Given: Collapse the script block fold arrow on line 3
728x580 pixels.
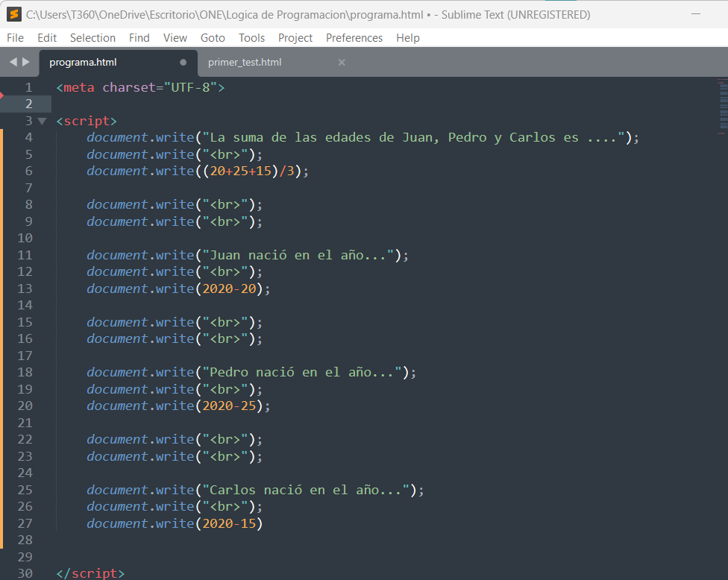Looking at the screenshot, I should pos(42,121).
